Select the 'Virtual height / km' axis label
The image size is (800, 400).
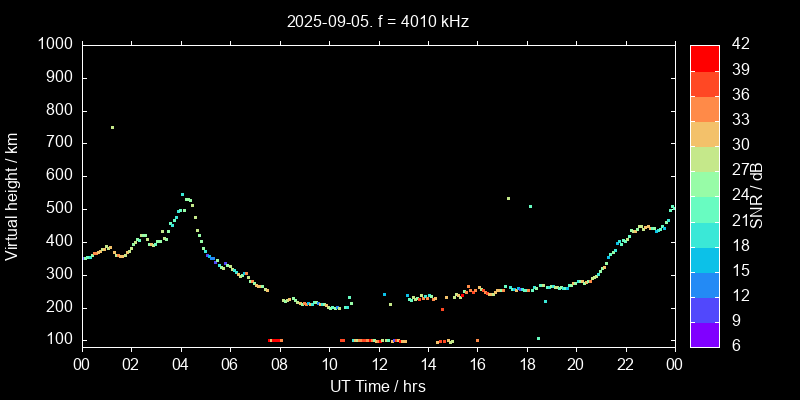tap(12, 196)
